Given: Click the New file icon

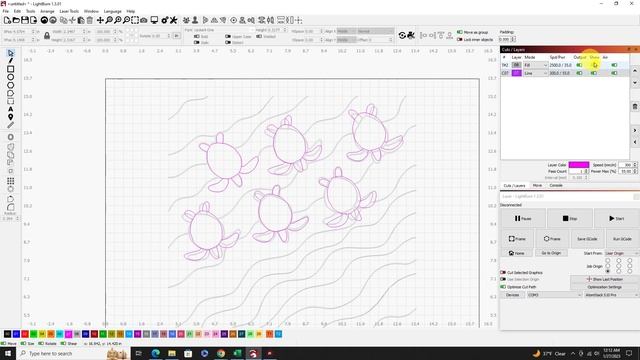Looking at the screenshot, I should click(7, 20).
